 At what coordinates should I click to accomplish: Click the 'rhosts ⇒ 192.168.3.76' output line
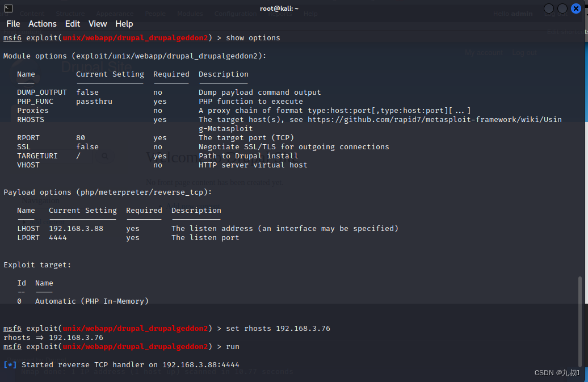point(53,337)
